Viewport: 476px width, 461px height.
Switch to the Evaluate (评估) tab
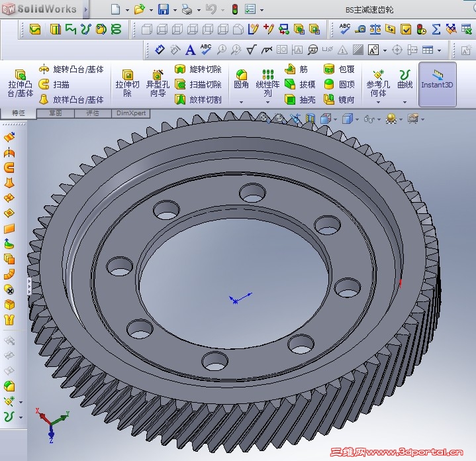tap(93, 113)
